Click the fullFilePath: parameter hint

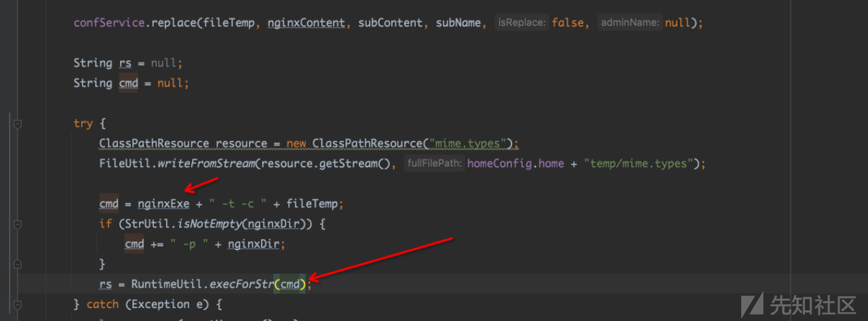point(435,163)
